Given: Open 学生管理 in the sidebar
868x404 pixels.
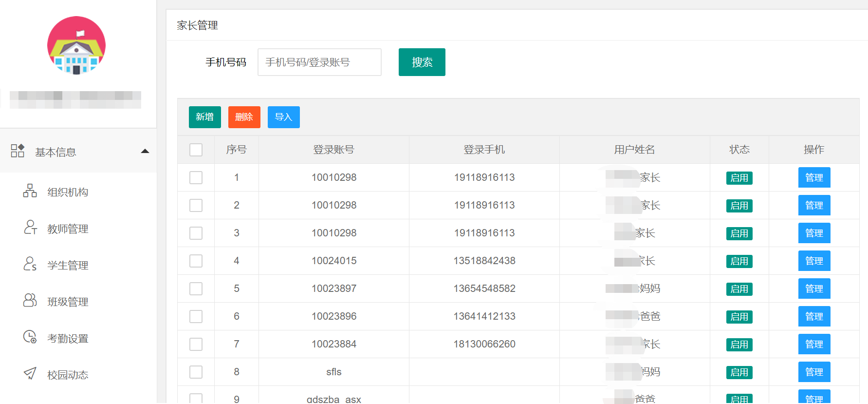Looking at the screenshot, I should click(68, 265).
